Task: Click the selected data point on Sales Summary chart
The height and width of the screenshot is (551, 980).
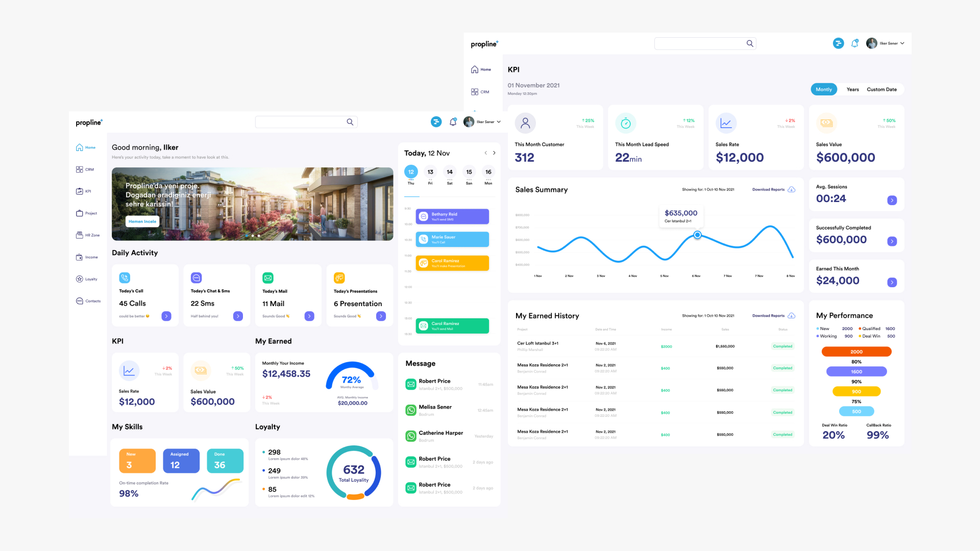Action: click(697, 235)
